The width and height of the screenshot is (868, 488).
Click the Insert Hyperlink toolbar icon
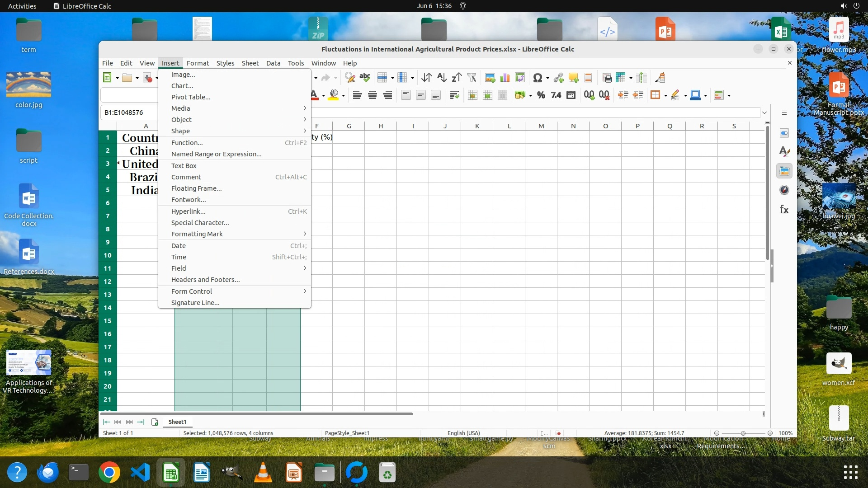coord(558,78)
